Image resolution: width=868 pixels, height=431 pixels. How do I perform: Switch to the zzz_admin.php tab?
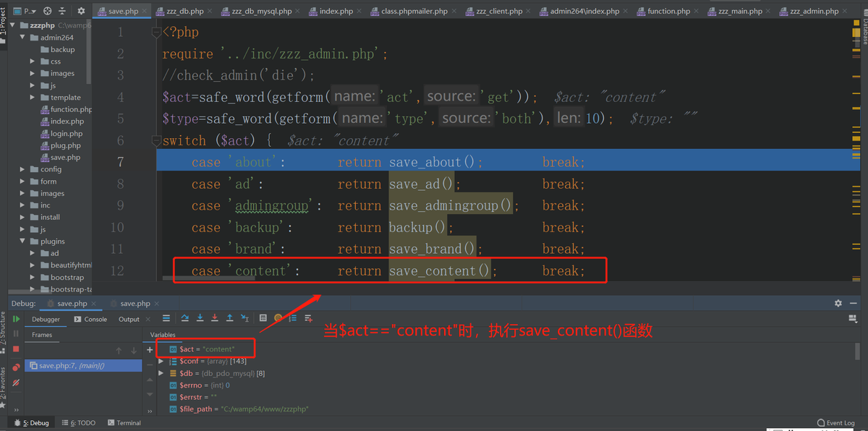point(814,12)
